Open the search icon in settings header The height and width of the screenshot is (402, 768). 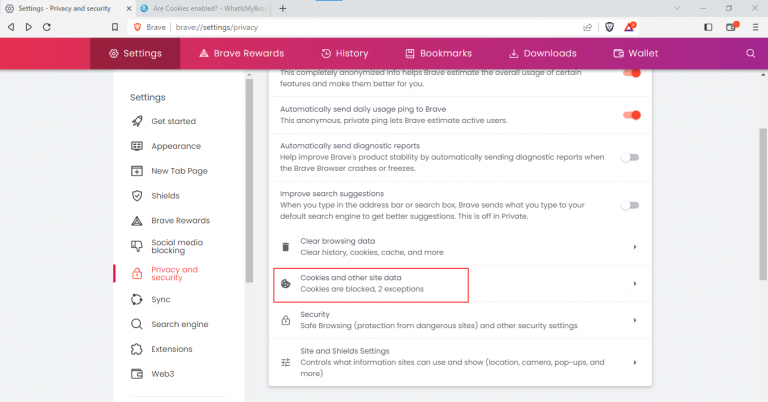click(750, 53)
